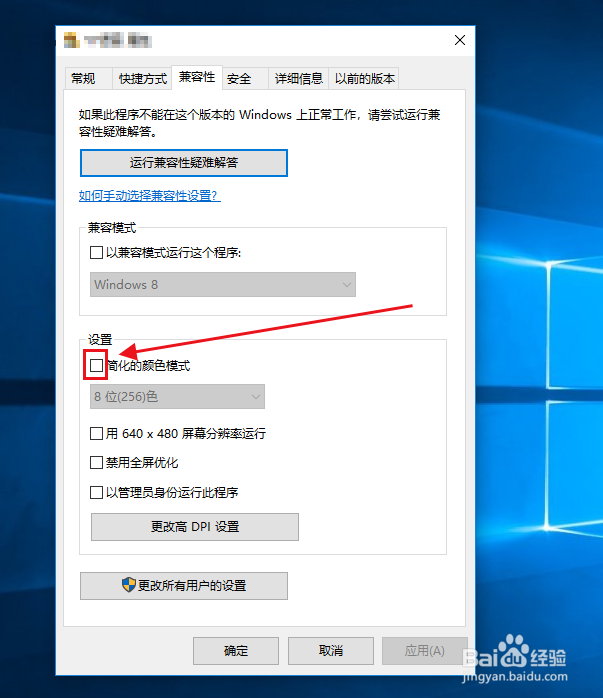The height and width of the screenshot is (698, 603).
Task: Show the 以前的版本 tab
Action: coord(364,79)
